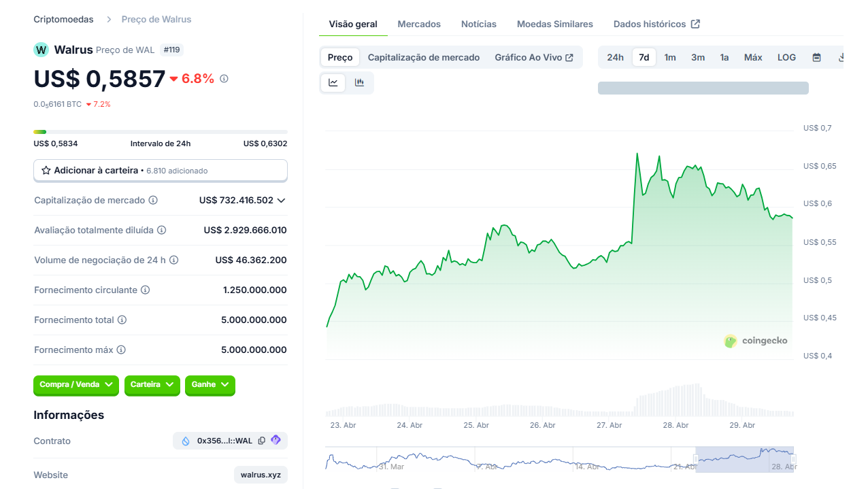Open the Compra / Venda dropdown

(x=76, y=385)
